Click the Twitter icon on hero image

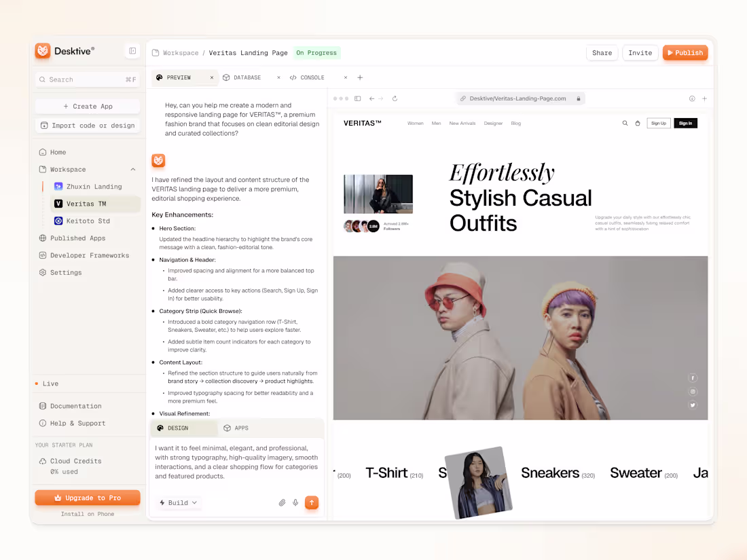click(693, 405)
